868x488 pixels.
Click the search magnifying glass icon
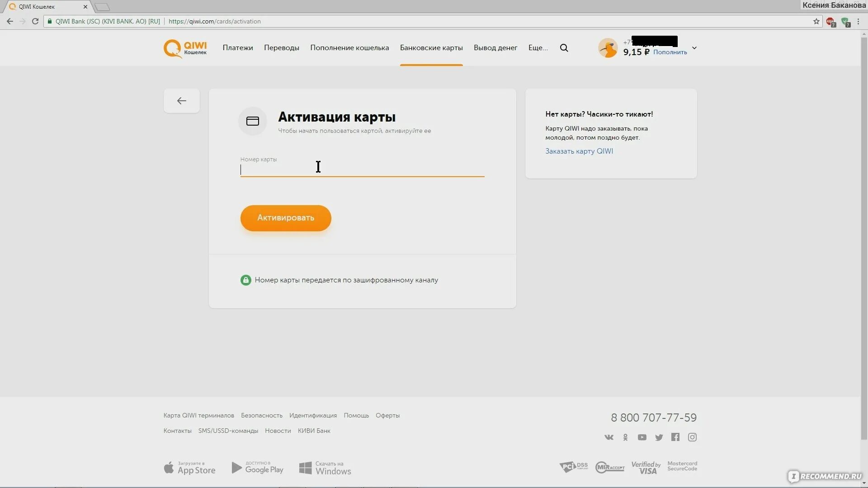tap(564, 47)
